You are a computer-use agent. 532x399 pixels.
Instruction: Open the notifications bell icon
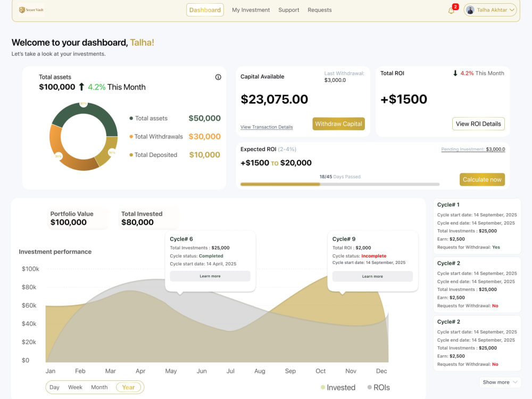[x=451, y=11]
